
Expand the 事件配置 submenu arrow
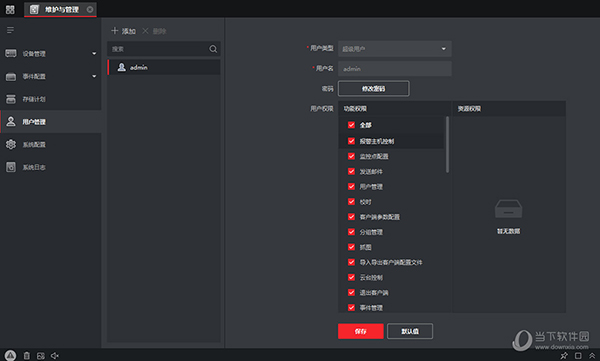tap(94, 76)
